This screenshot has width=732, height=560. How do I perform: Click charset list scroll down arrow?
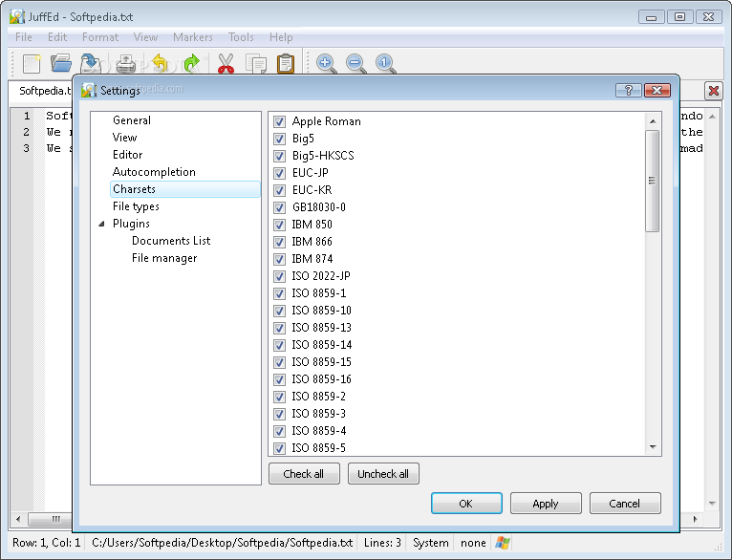click(653, 447)
